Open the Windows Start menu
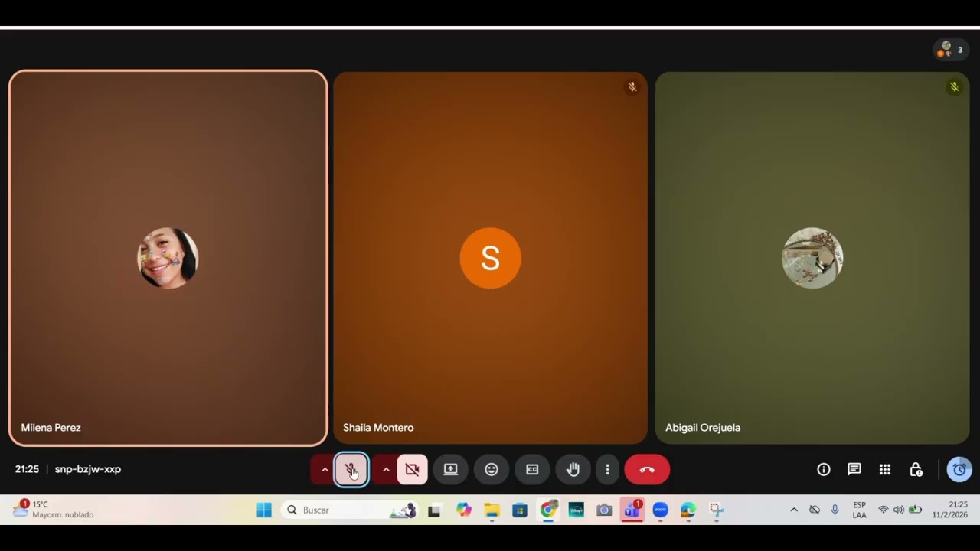 264,510
